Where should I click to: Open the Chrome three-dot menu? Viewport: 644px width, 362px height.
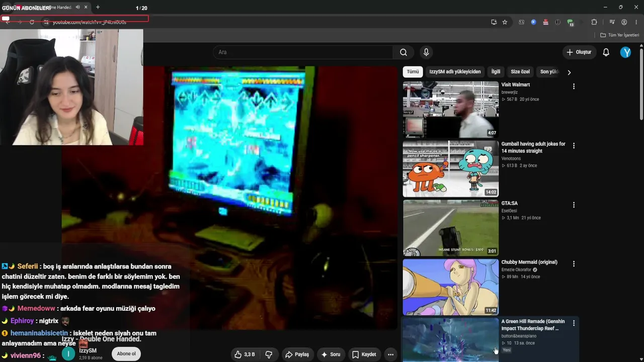click(x=636, y=22)
